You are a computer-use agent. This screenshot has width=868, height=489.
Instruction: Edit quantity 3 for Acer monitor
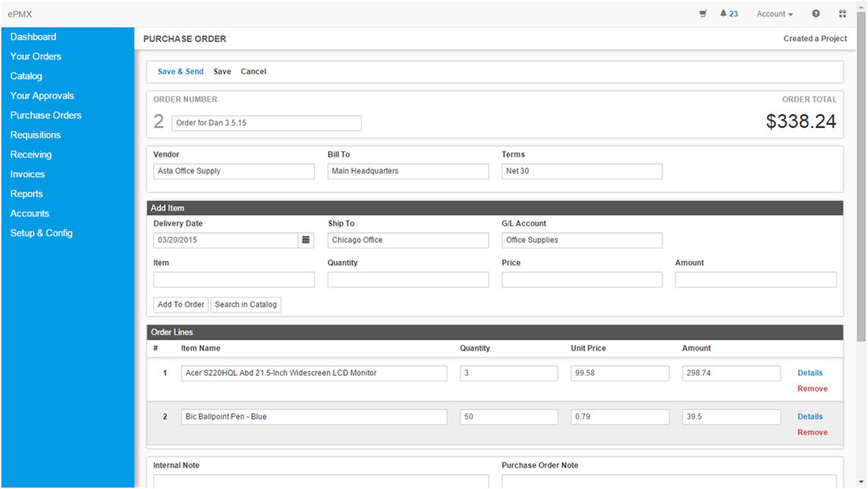tap(508, 374)
